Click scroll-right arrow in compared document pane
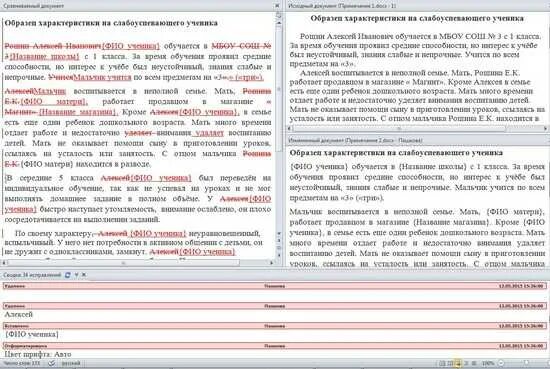 271,262
